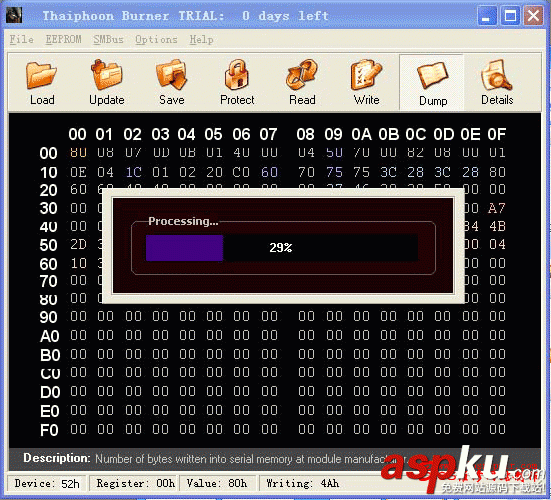551x500 pixels.
Task: Click byte 1C in row 10
Action: tap(134, 172)
